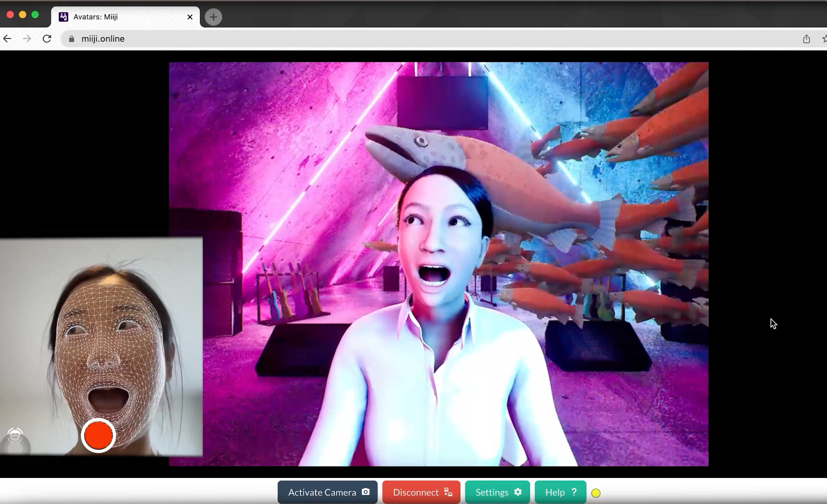
Task: Click the Disconnect button
Action: tap(421, 492)
